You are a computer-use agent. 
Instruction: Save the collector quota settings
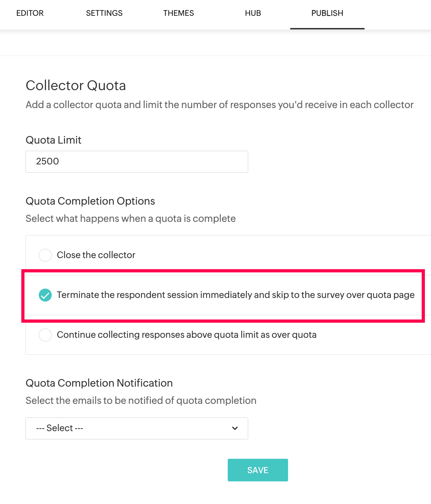click(258, 470)
